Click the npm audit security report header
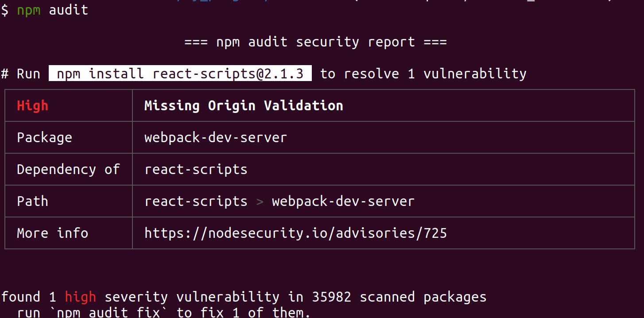 tap(315, 42)
